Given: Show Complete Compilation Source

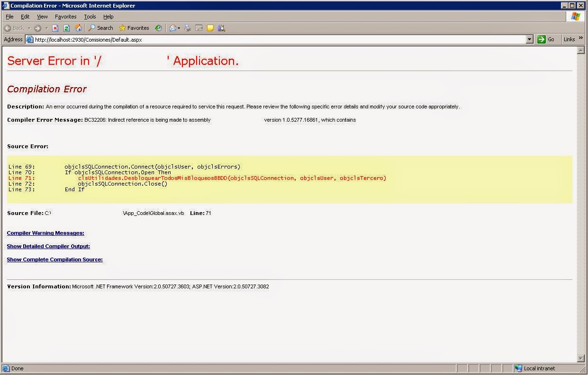Looking at the screenshot, I should click(x=54, y=259).
